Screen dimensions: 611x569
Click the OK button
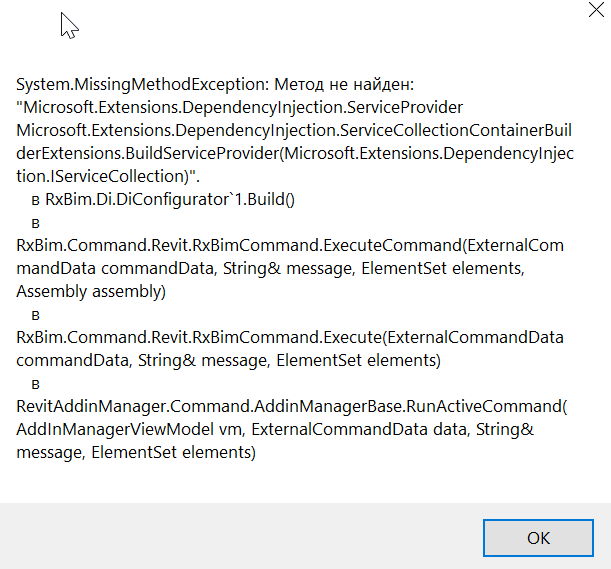tap(538, 537)
